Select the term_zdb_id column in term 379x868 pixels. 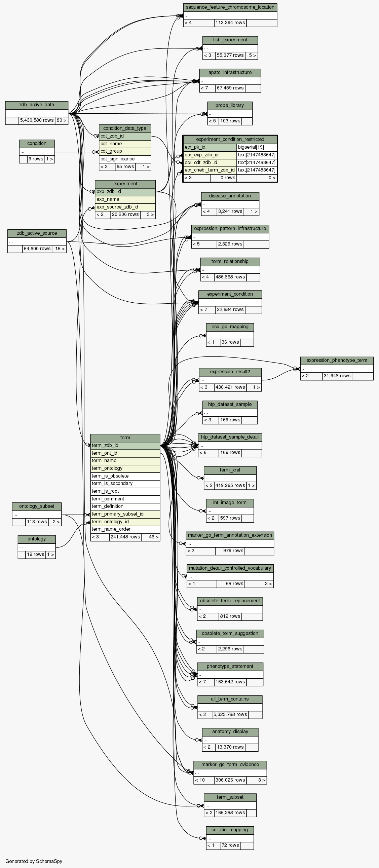(125, 446)
